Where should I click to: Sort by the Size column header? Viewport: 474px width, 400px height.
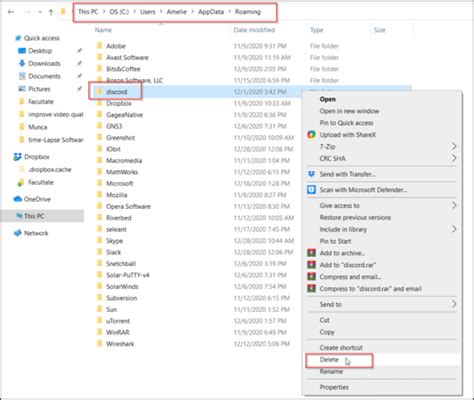(x=380, y=30)
